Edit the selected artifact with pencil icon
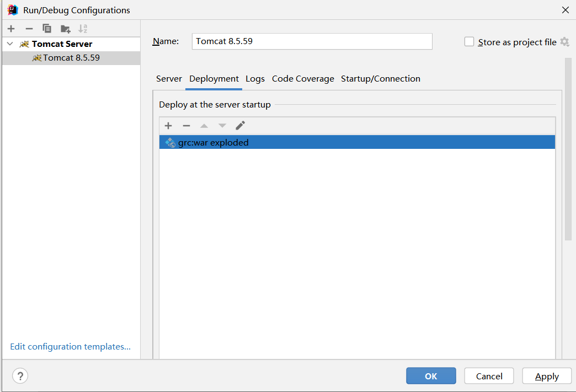Viewport: 576px width, 392px height. click(x=240, y=126)
